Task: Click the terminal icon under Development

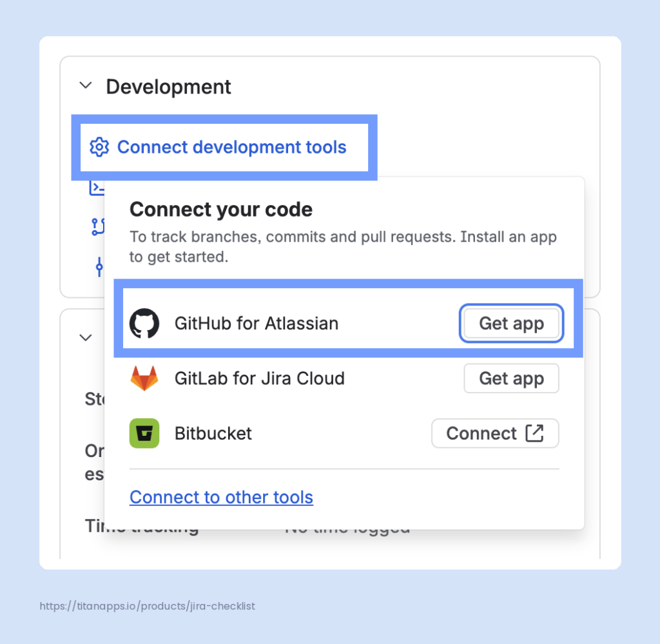Action: [x=97, y=188]
